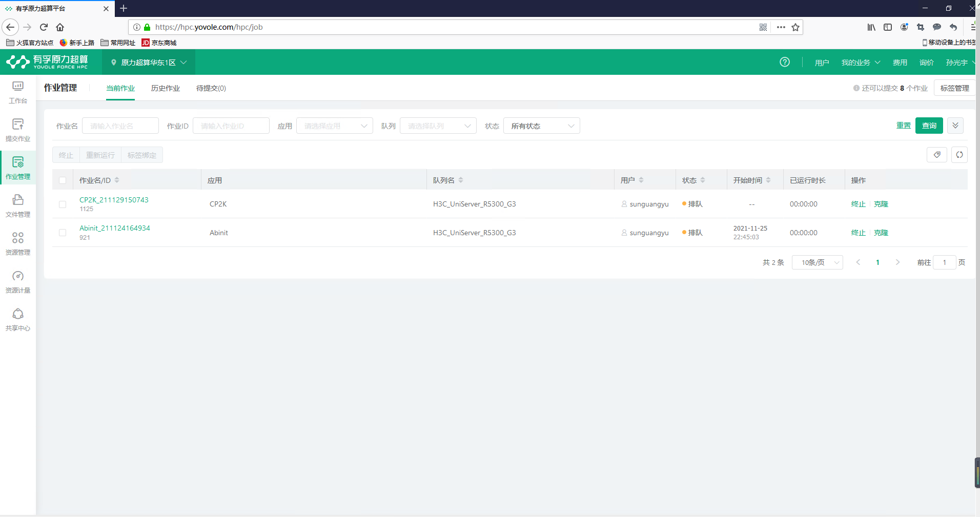Viewport: 980px width, 517px height.
Task: Switch to 当前作业 tab
Action: [x=120, y=88]
